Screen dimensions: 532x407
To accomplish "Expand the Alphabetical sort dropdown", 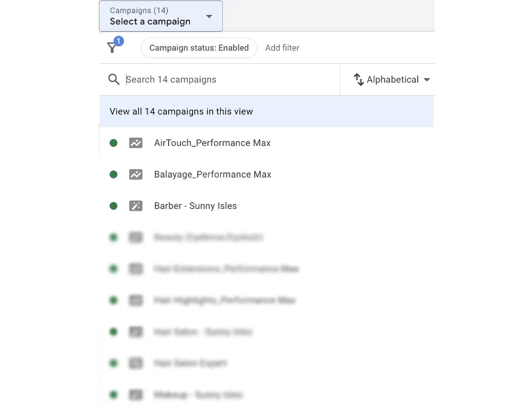I will (427, 80).
